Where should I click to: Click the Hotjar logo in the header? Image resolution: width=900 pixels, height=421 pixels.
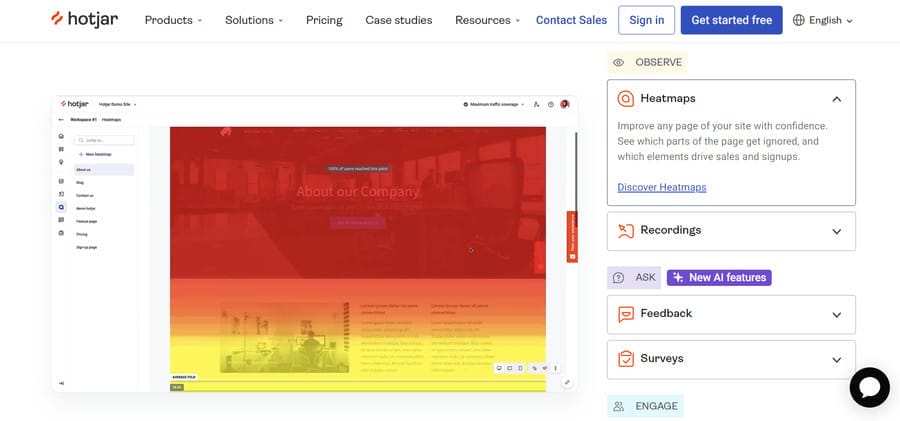click(x=84, y=20)
